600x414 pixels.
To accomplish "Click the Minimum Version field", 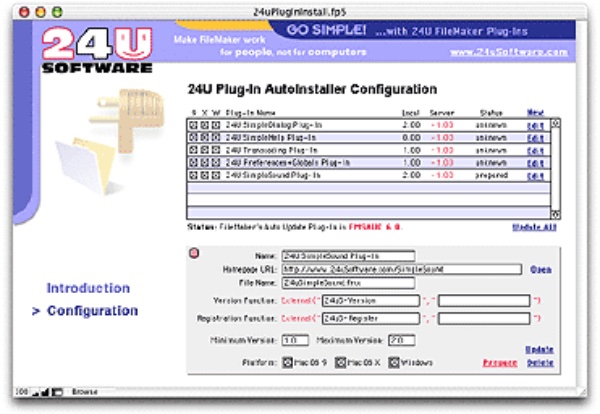I will (295, 340).
